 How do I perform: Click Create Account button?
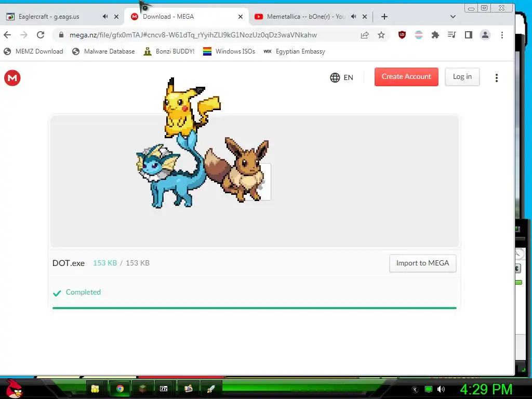point(406,77)
